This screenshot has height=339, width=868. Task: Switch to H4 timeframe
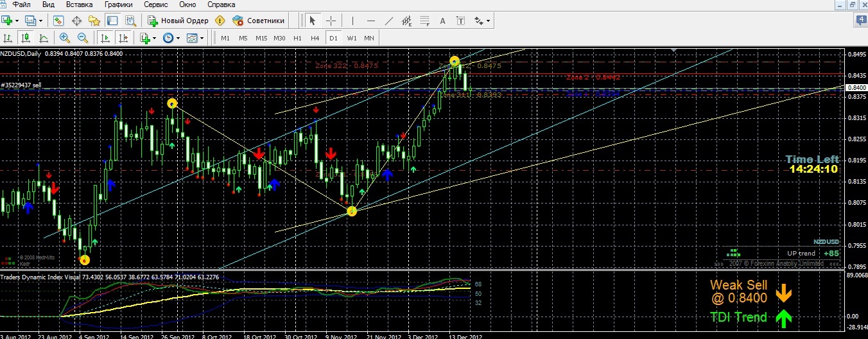pyautogui.click(x=315, y=38)
